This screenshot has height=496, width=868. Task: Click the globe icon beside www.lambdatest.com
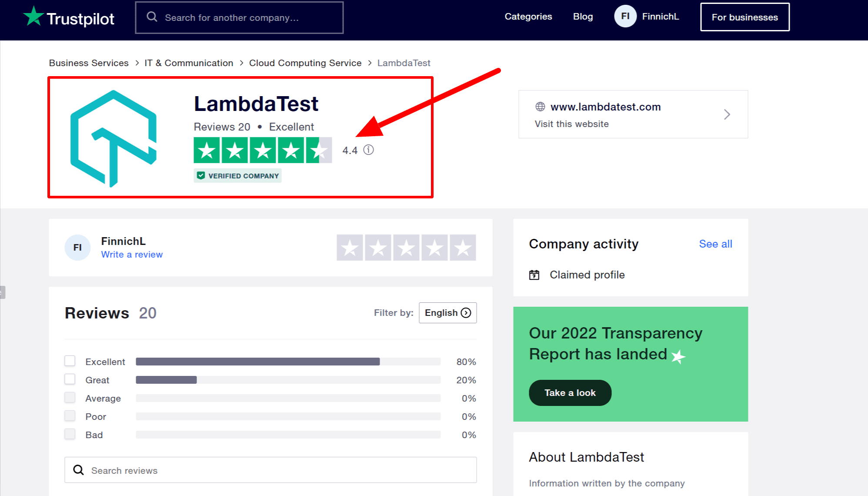(x=540, y=107)
